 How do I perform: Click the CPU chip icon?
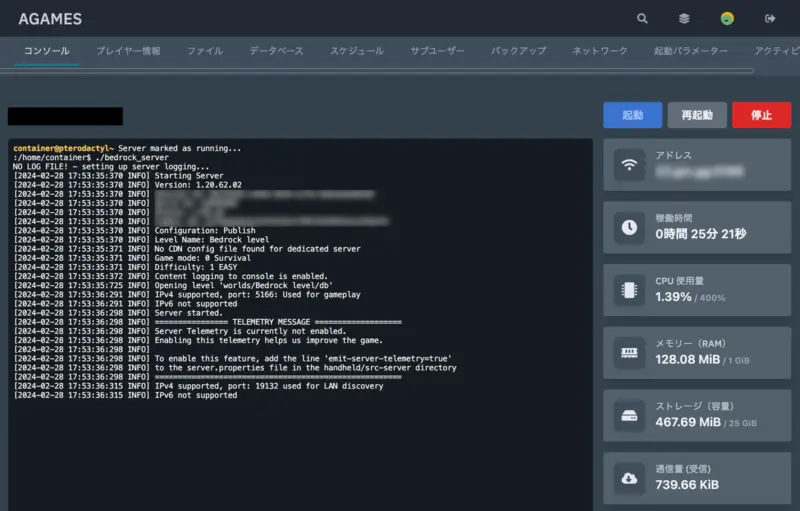pyautogui.click(x=629, y=290)
